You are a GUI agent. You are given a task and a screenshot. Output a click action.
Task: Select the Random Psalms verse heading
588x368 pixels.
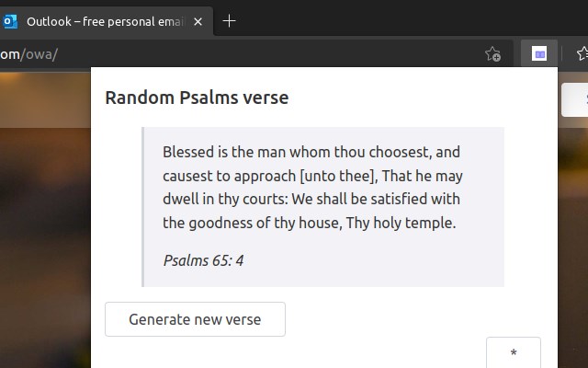point(197,98)
